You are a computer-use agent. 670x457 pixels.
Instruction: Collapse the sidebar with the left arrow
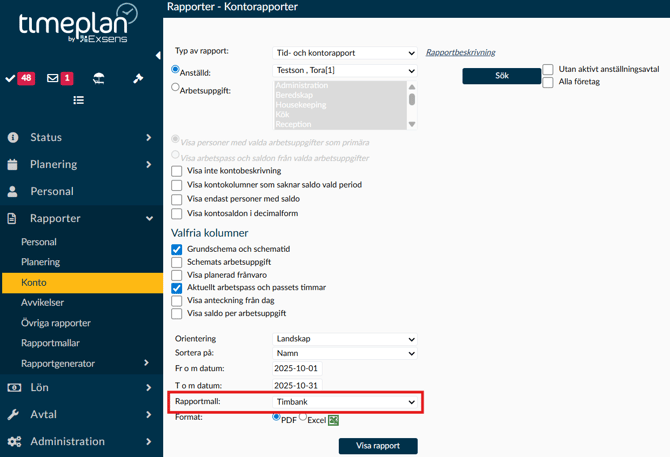pos(157,55)
